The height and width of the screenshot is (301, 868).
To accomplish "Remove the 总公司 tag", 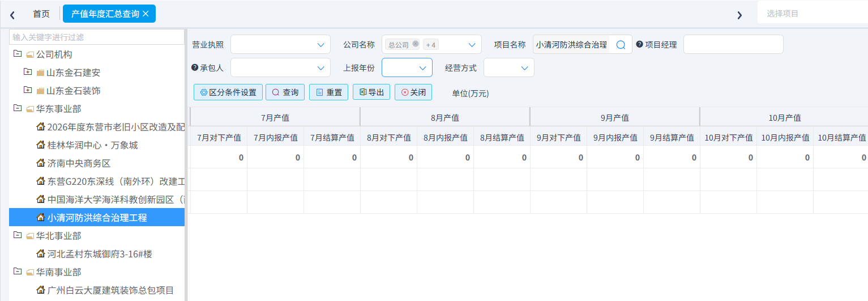I will (416, 44).
